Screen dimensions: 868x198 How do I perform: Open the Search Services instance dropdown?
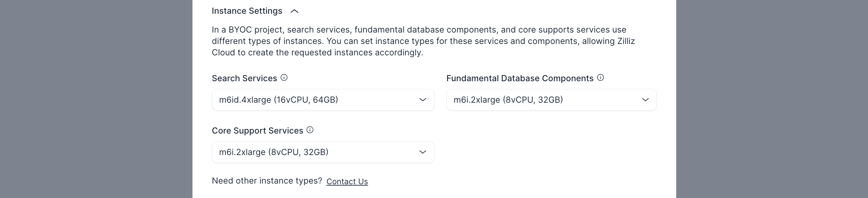[x=323, y=100]
